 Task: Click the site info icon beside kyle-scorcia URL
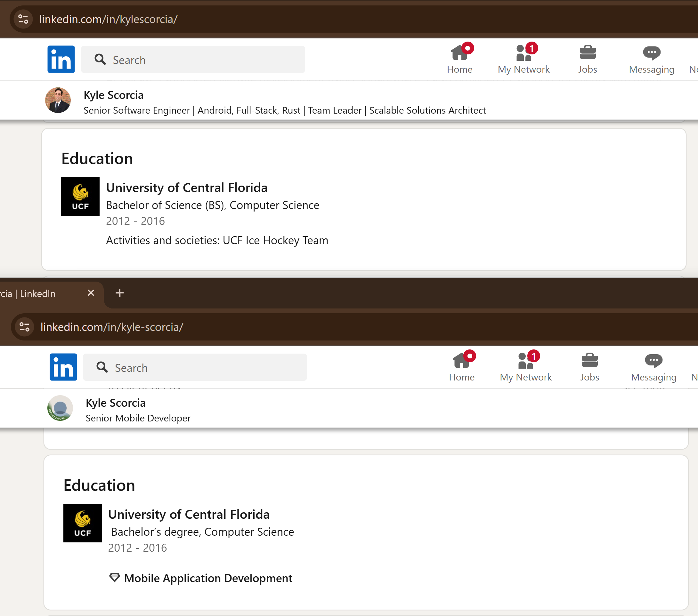25,327
